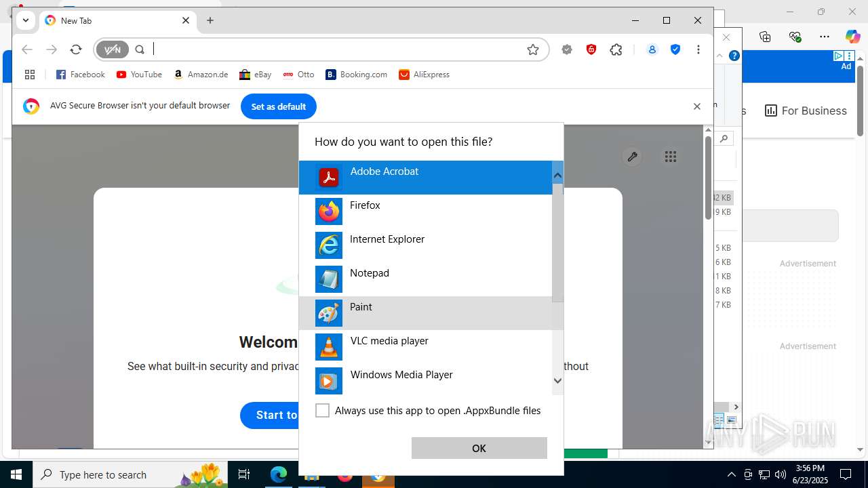
Task: Open the YouTube bookmark
Action: click(139, 75)
